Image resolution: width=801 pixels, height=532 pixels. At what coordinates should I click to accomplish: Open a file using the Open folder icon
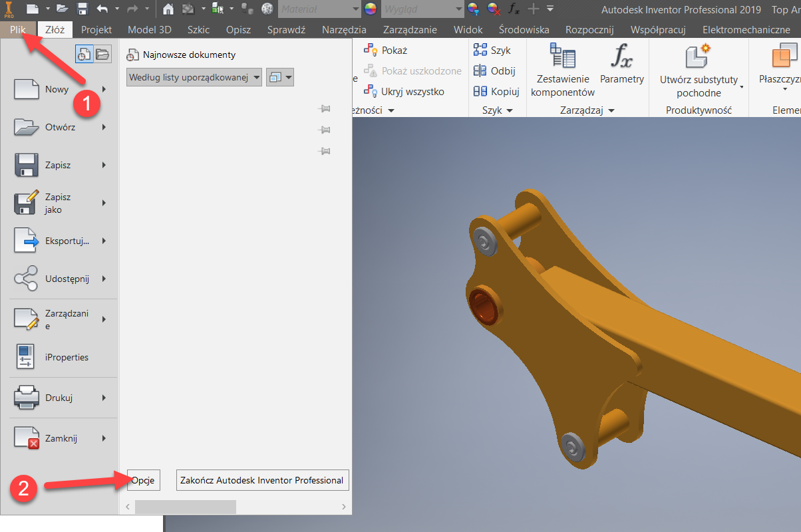click(63, 9)
